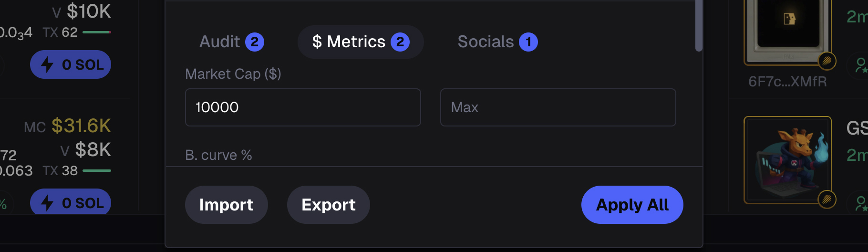Image resolution: width=868 pixels, height=252 pixels.
Task: Click lightning quick-buy icon below $8K volume
Action: tap(47, 203)
